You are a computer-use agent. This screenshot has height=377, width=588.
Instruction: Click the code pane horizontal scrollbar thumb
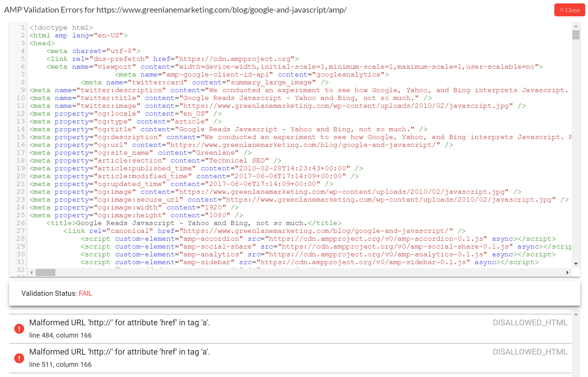[x=46, y=272]
